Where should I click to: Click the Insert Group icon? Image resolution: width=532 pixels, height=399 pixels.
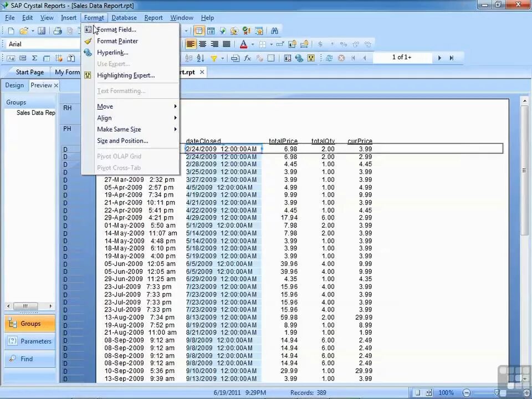tap(23, 58)
